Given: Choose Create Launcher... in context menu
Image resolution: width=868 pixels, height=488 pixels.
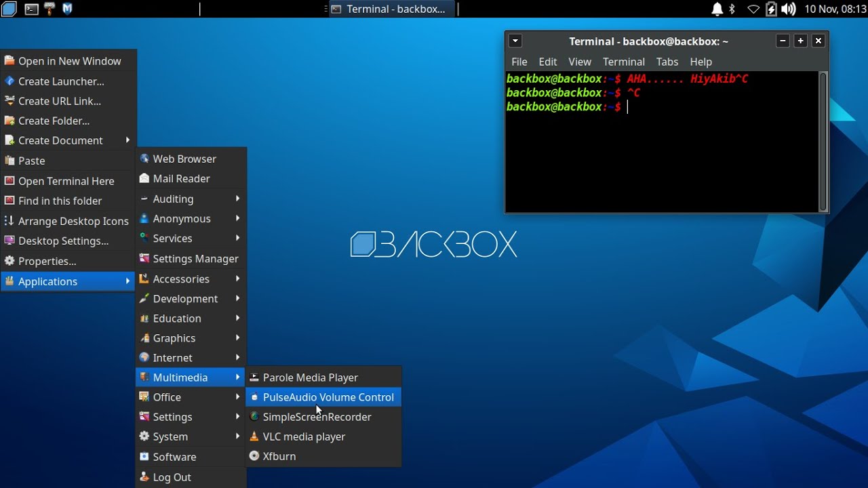Looking at the screenshot, I should [68, 81].
